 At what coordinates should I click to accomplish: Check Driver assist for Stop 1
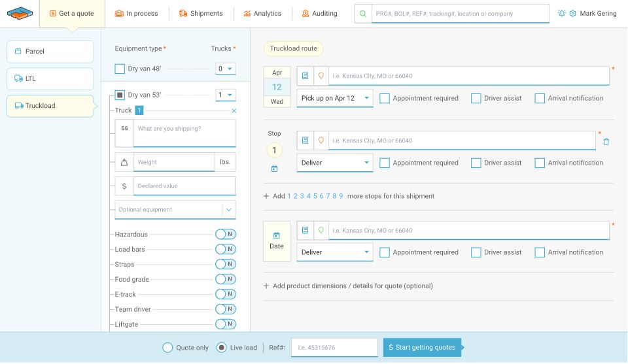tap(476, 163)
